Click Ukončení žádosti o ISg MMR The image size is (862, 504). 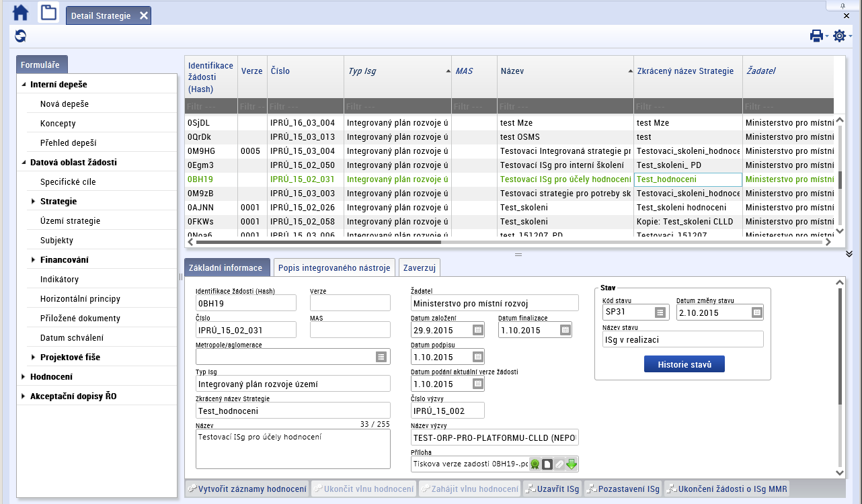tap(727, 489)
